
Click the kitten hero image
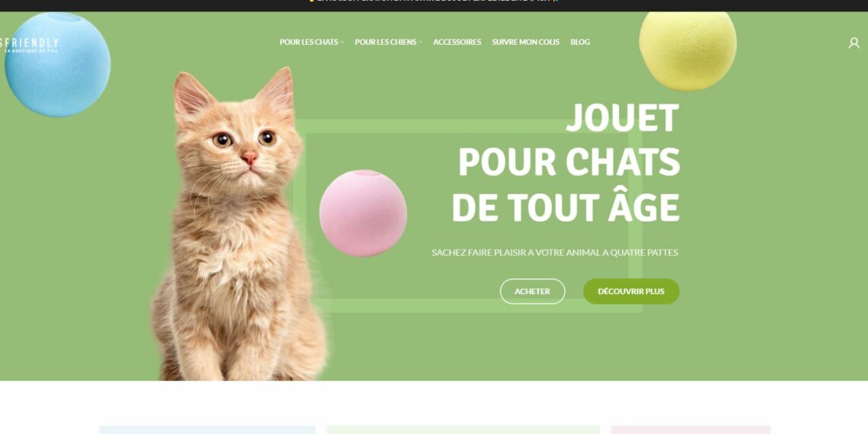239,224
